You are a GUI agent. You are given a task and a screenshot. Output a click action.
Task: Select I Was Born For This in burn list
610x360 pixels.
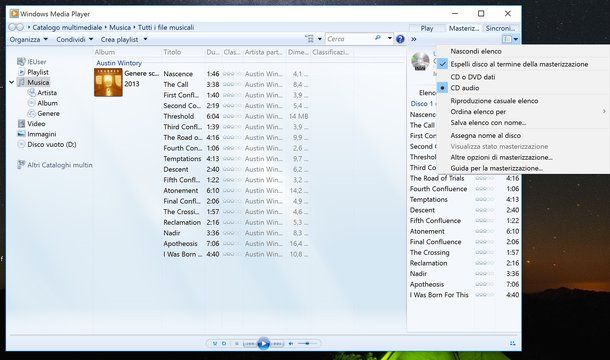pyautogui.click(x=439, y=295)
